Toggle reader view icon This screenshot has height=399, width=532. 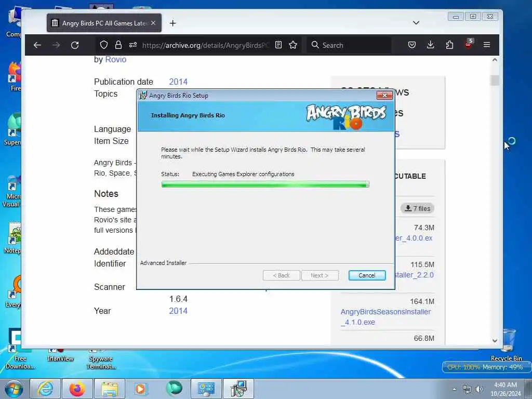[x=278, y=45]
